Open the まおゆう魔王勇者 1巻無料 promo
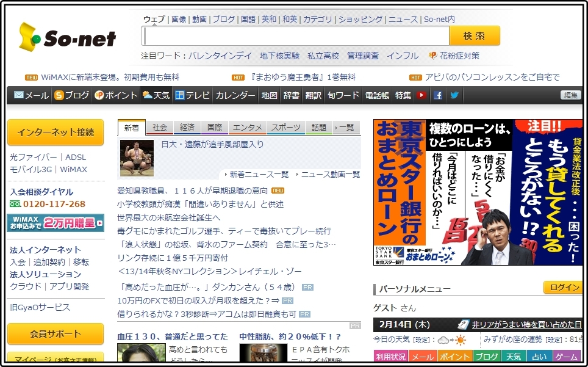Viewport: 588px width, 367px height. point(303,78)
